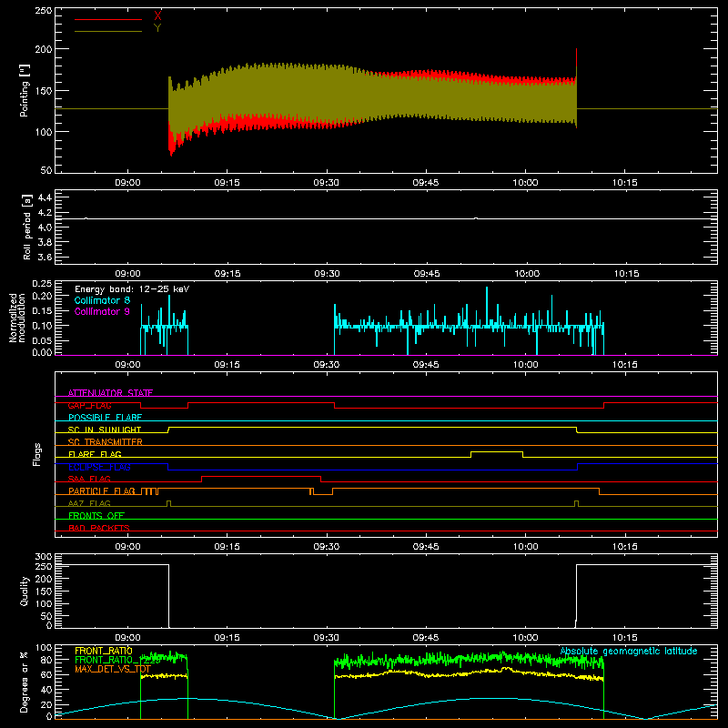This screenshot has width=728, height=728.
Task: Click the A47_FLAG label
Action: point(89,503)
